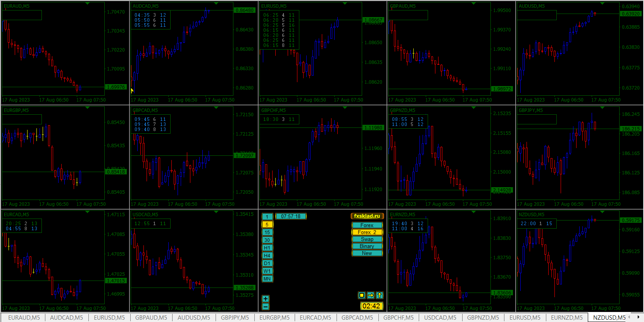Switch to the 30 minute timeframe
The height and width of the screenshot is (322, 644).
tap(267, 240)
